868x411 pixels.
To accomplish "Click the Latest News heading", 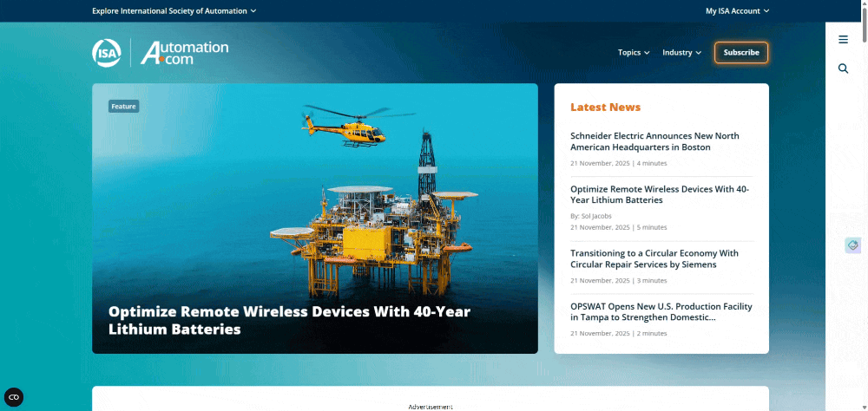I will pyautogui.click(x=605, y=108).
